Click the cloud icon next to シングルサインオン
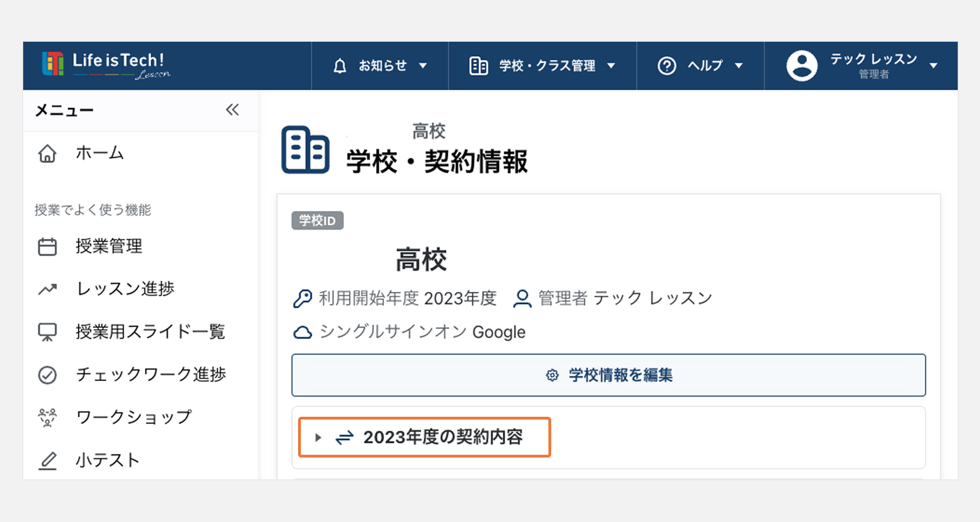The image size is (980, 522). point(302,332)
